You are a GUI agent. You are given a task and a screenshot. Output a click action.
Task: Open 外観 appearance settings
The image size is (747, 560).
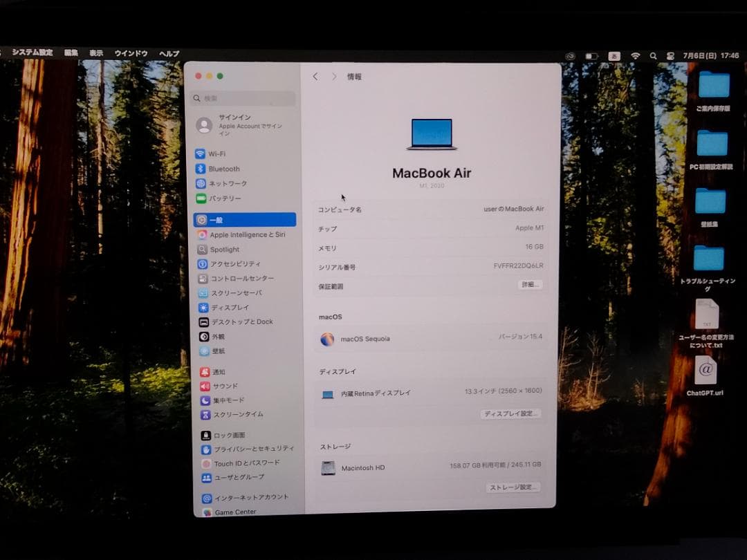pyautogui.click(x=212, y=337)
